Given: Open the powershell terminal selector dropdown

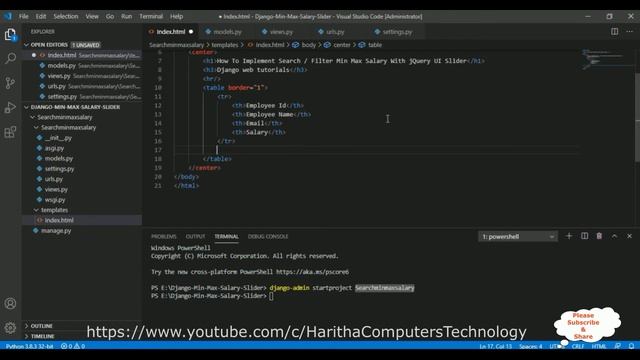Looking at the screenshot, I should (x=518, y=236).
